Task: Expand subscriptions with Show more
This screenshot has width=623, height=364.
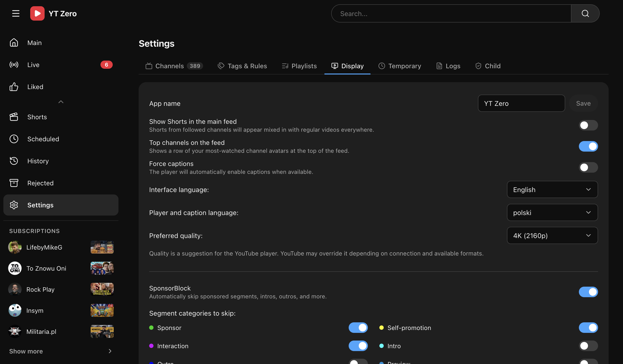Action: click(x=61, y=351)
